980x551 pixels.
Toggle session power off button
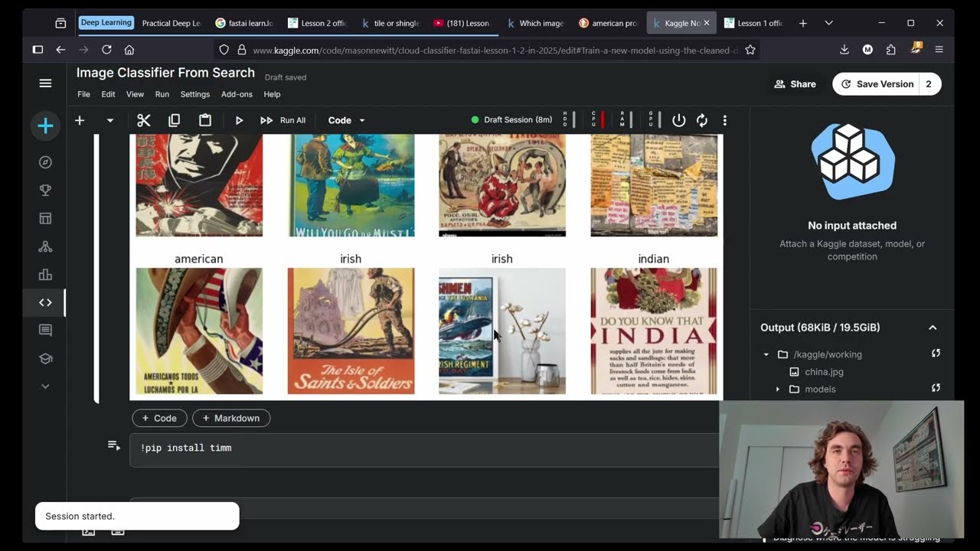tap(678, 120)
